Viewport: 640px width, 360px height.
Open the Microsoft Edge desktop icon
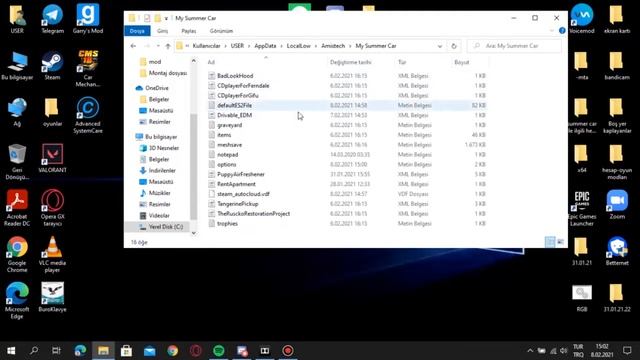17,300
